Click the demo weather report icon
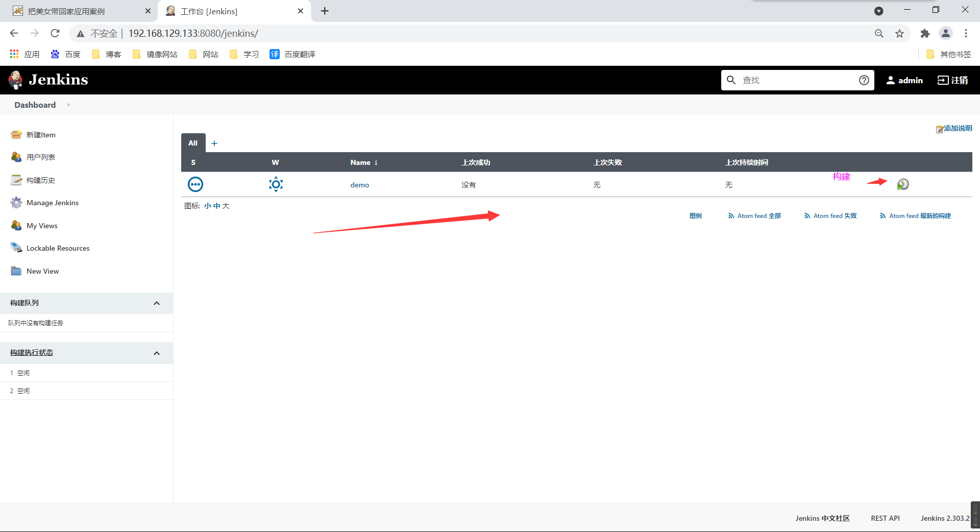Screen dimensions: 980x532 point(276,184)
